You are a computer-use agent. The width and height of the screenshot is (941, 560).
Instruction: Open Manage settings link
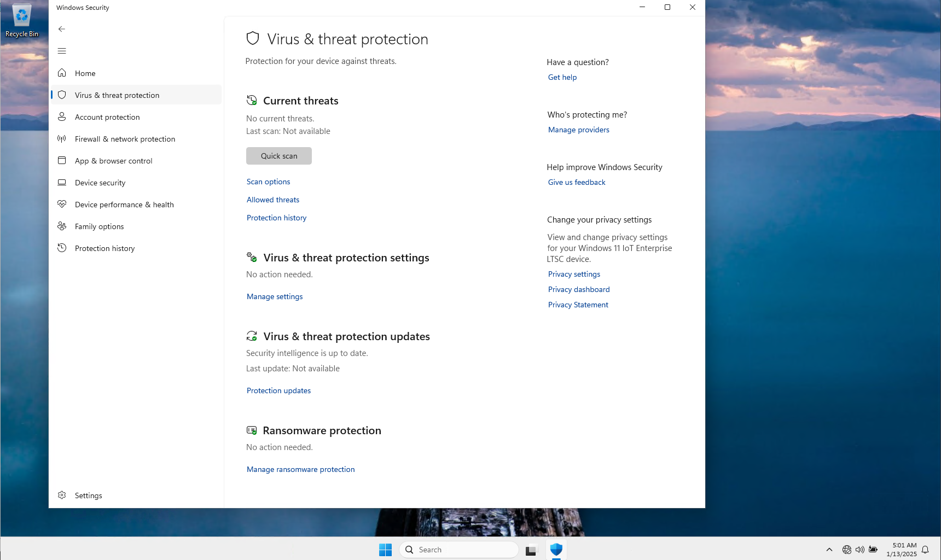coord(275,296)
